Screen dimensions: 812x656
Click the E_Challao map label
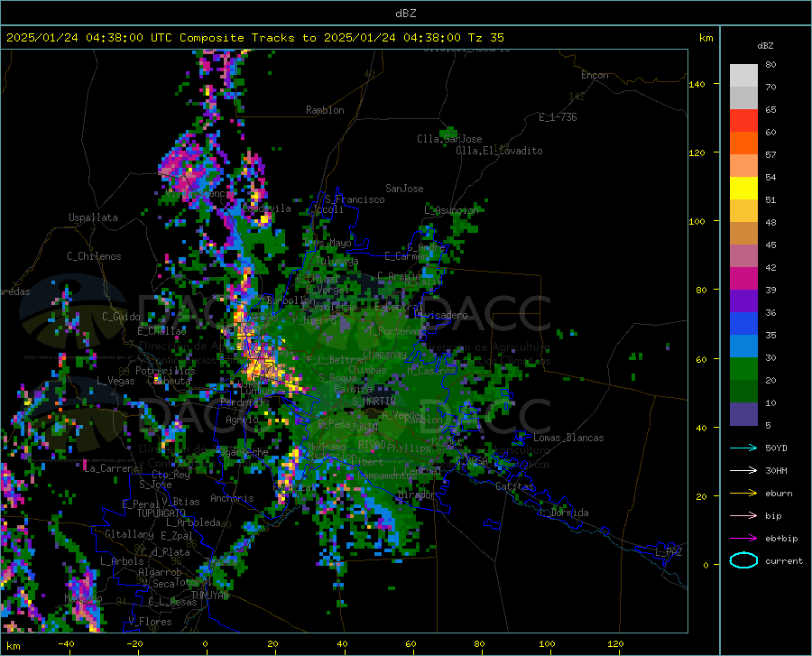[x=161, y=331]
